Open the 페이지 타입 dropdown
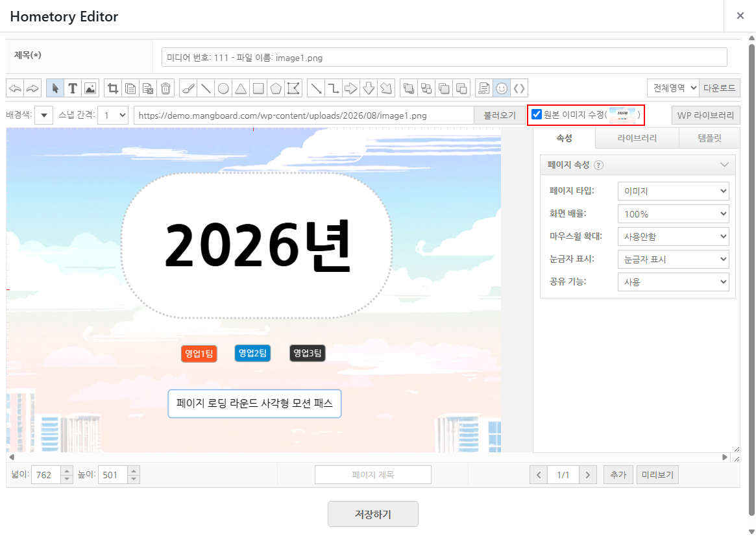The width and height of the screenshot is (756, 536). (673, 191)
